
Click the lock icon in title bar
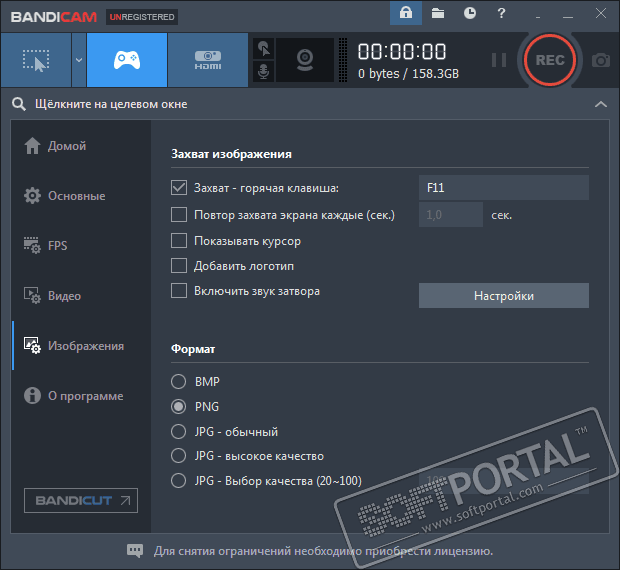pos(406,13)
